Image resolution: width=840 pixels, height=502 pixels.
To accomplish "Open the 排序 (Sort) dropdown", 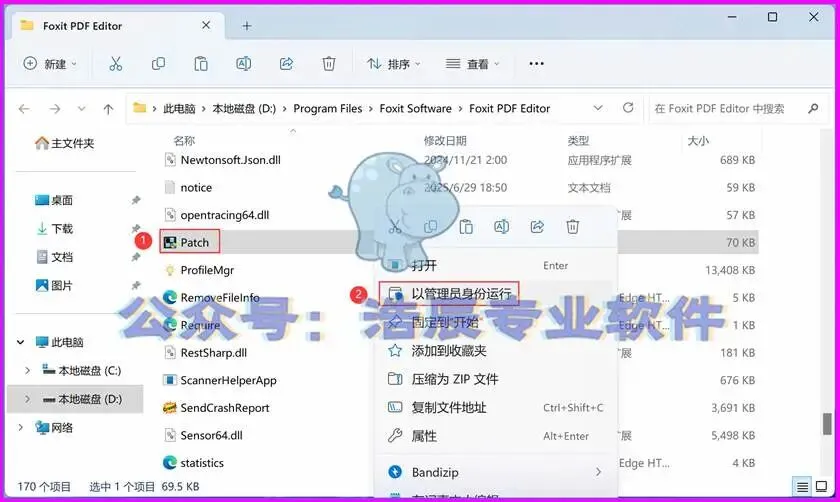I will [394, 64].
